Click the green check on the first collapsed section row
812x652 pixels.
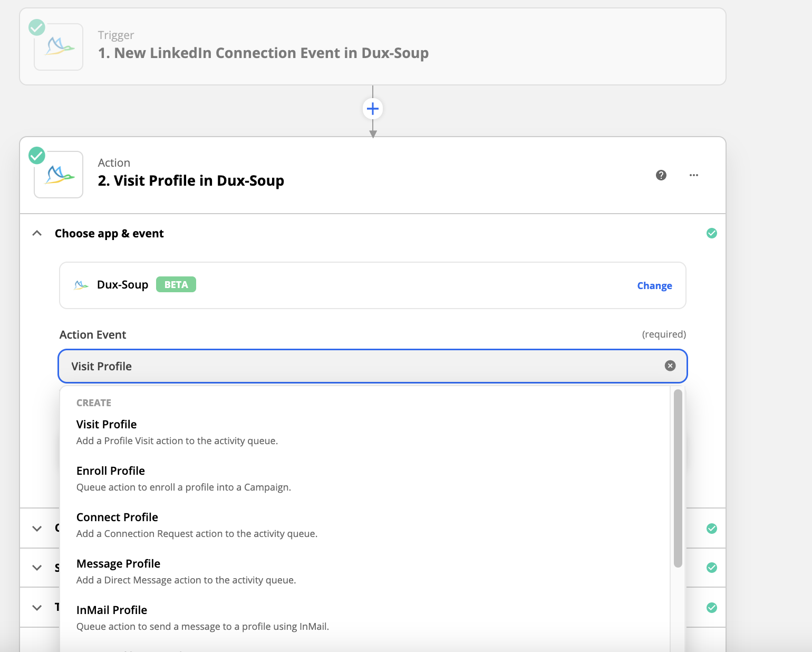tap(712, 529)
